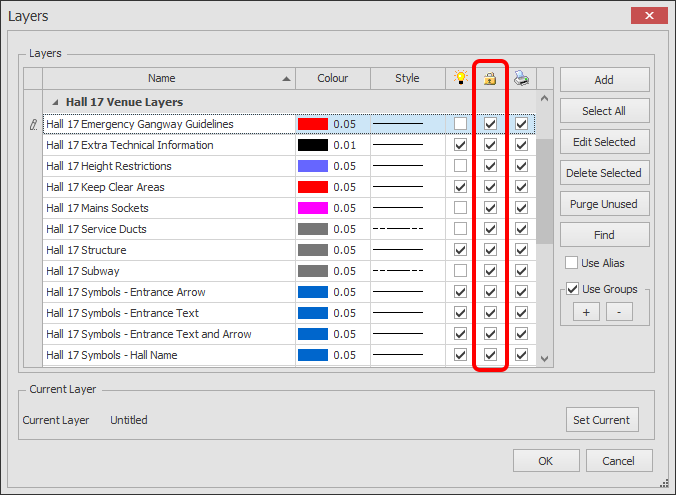This screenshot has width=676, height=495.
Task: Open purple colour swatch of Height Restrictions
Action: pos(313,166)
